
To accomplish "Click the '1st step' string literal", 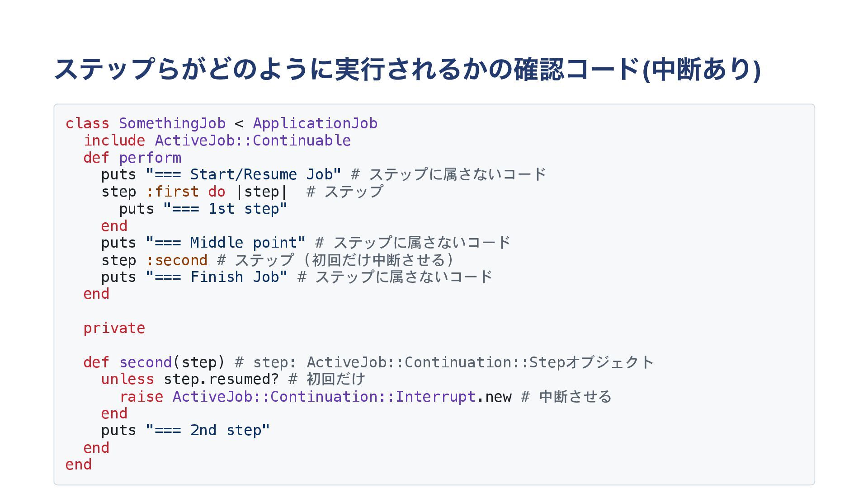I will tap(225, 209).
